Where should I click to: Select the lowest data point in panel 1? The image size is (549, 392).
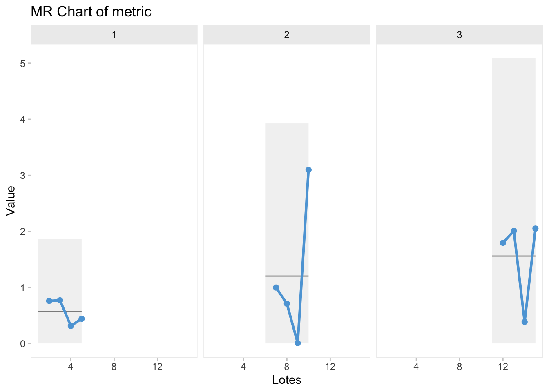(x=71, y=326)
